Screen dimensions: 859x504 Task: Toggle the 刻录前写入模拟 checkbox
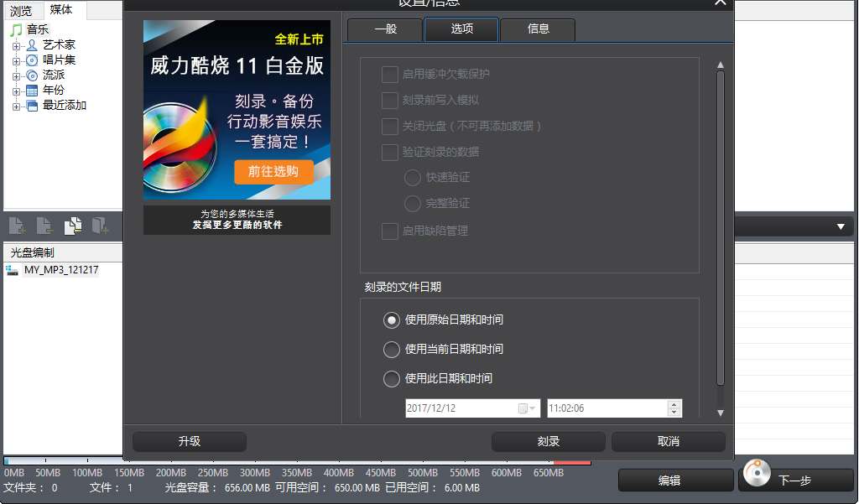(389, 101)
